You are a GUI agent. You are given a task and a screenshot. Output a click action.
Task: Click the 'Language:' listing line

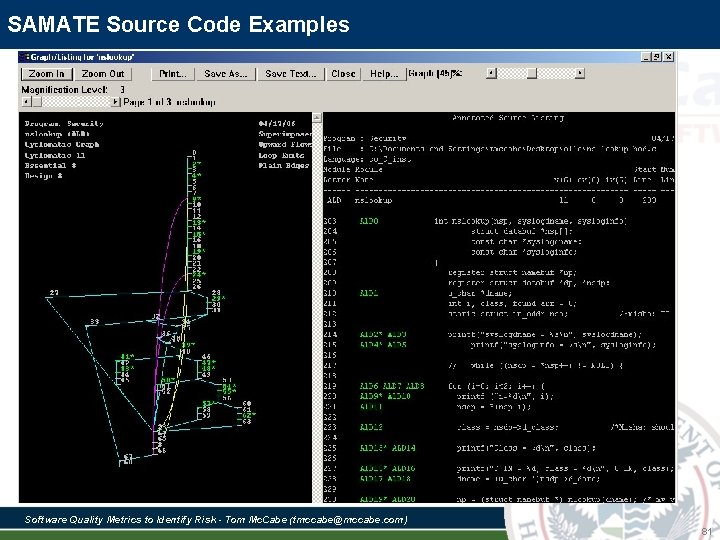pyautogui.click(x=367, y=159)
